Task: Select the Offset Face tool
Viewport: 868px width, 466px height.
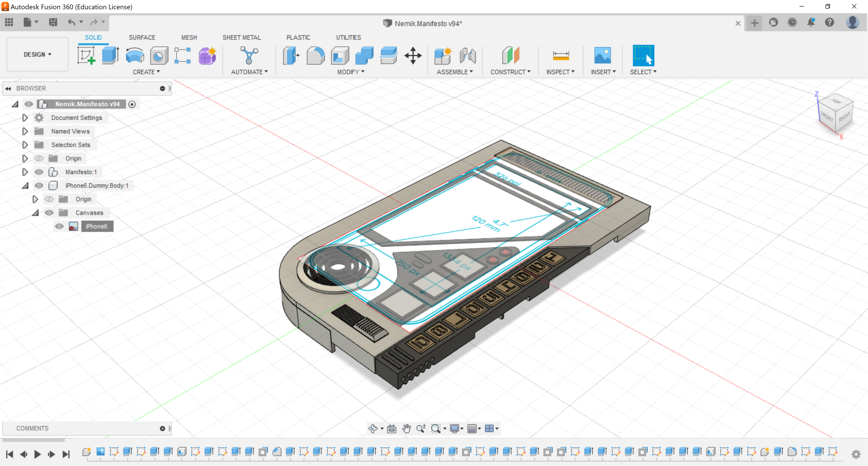Action: tap(389, 56)
